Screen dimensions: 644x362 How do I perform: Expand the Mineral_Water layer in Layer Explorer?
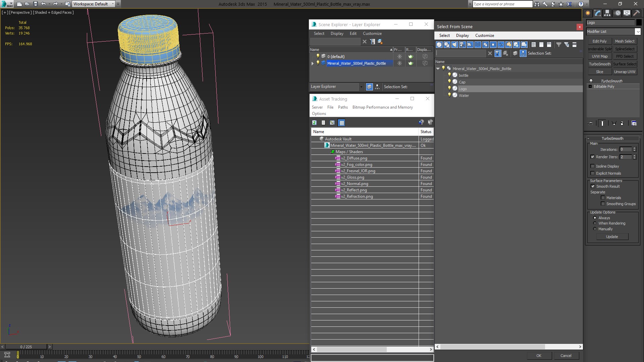coord(313,63)
